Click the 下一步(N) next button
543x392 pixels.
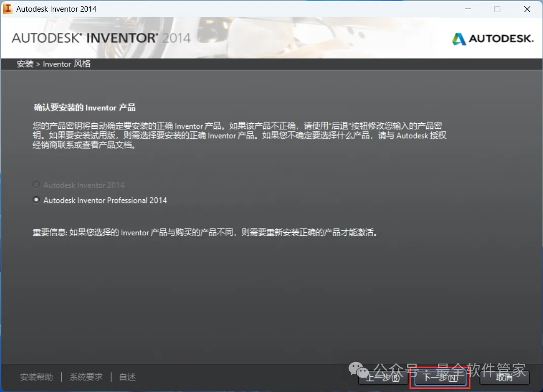pyautogui.click(x=440, y=377)
